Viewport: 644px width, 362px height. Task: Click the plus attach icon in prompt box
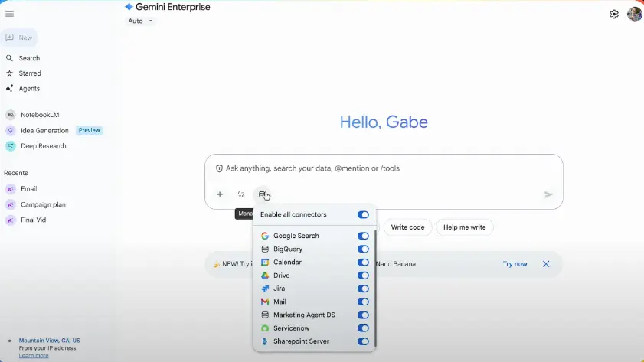click(x=220, y=194)
